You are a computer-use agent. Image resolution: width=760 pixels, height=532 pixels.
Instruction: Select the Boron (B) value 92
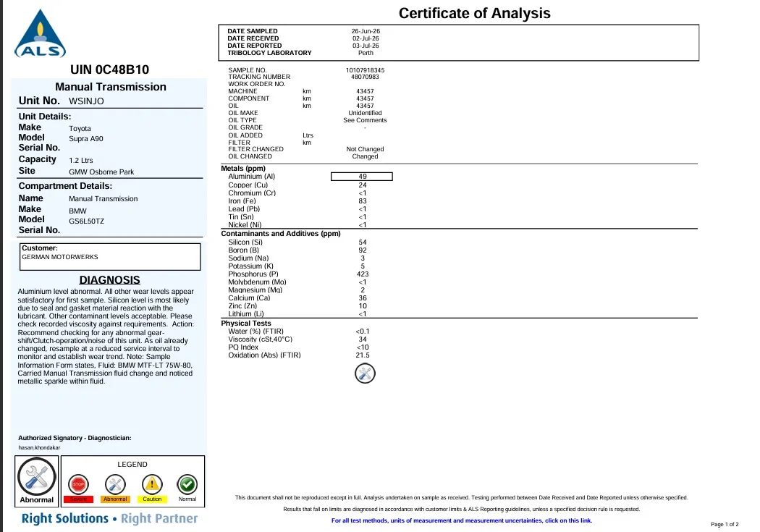click(x=363, y=250)
